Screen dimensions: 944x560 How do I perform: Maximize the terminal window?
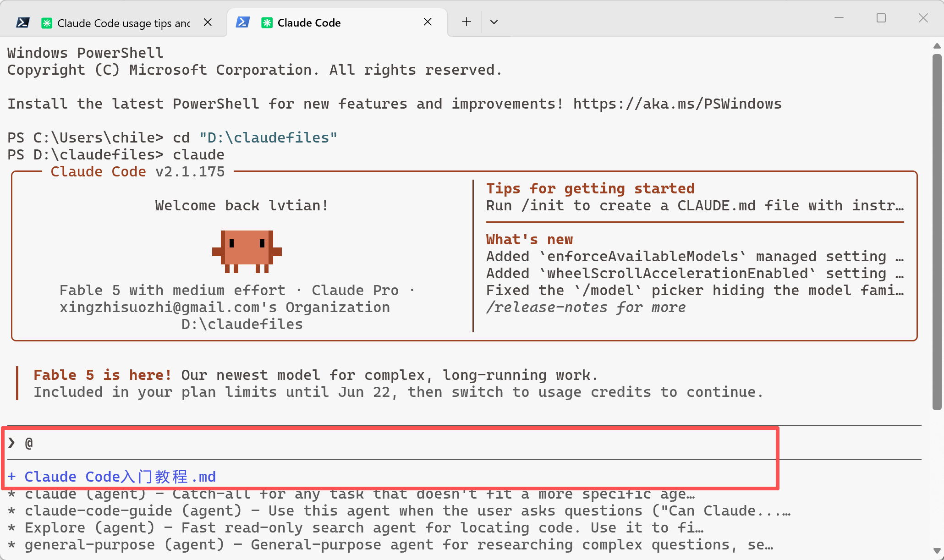coord(881,18)
